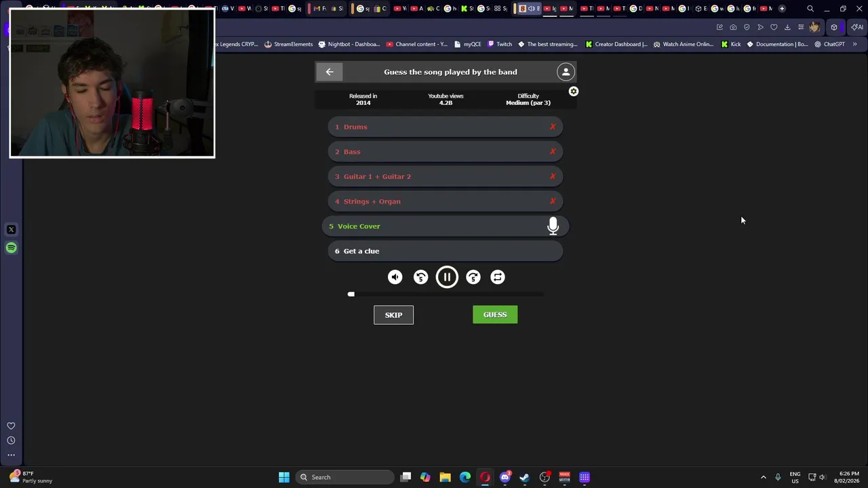Select the Strings + Organ row
The width and height of the screenshot is (868, 488).
tap(446, 201)
